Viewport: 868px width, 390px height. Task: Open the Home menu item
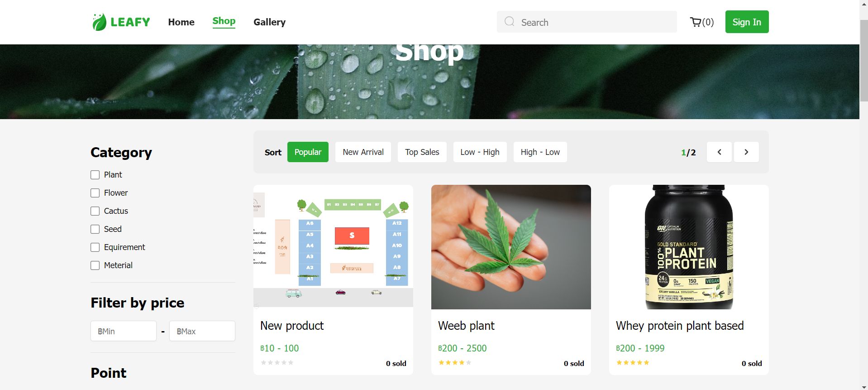tap(181, 22)
